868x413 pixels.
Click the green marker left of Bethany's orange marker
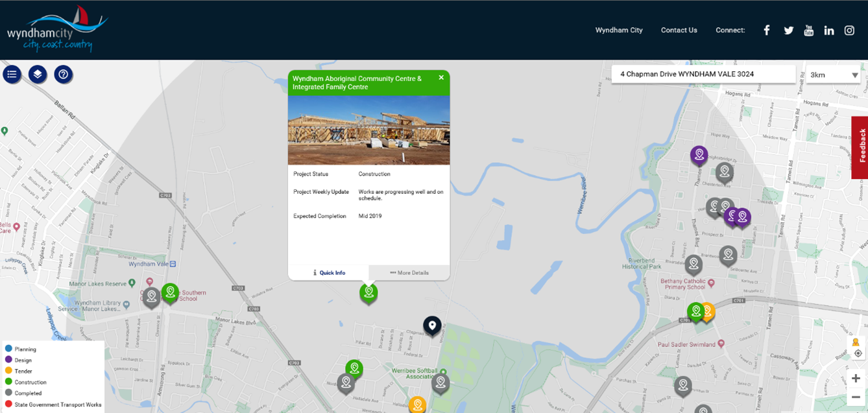695,313
